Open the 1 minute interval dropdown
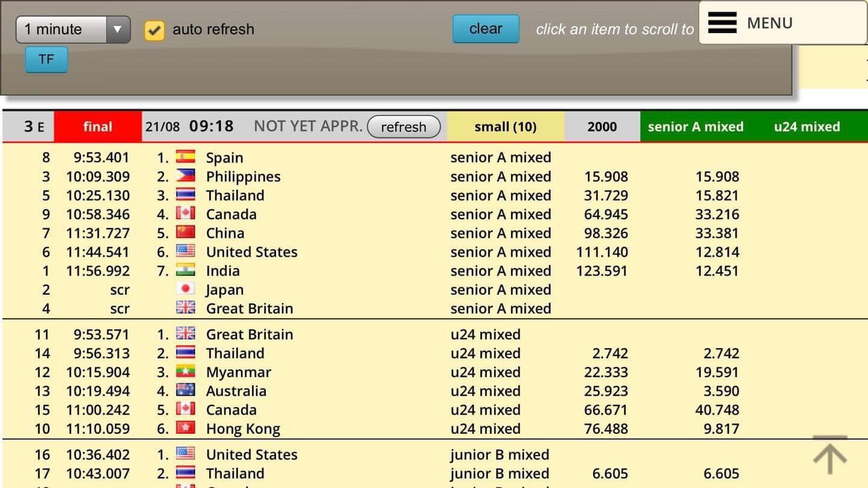 tap(73, 29)
